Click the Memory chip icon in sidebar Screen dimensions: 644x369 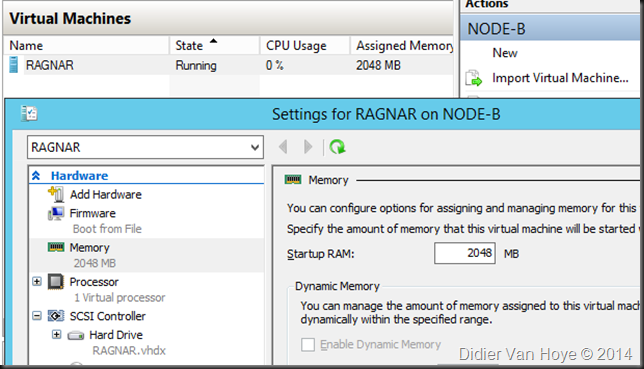56,247
